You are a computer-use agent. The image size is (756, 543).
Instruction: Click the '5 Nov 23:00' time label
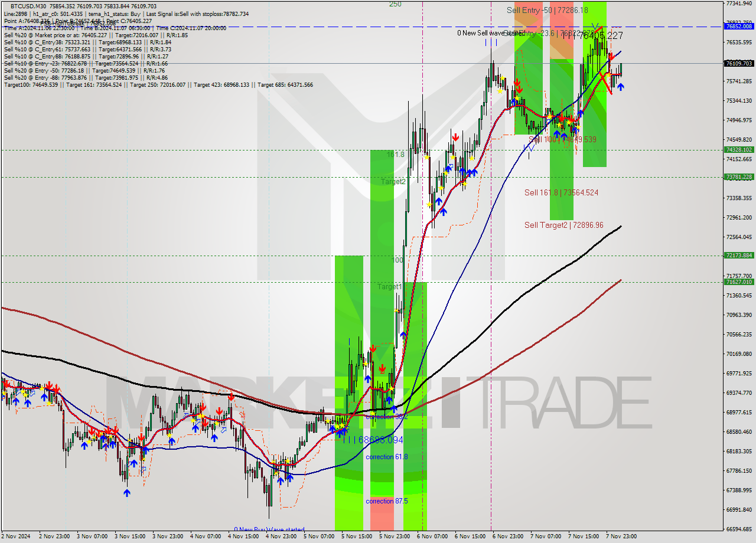pos(395,537)
